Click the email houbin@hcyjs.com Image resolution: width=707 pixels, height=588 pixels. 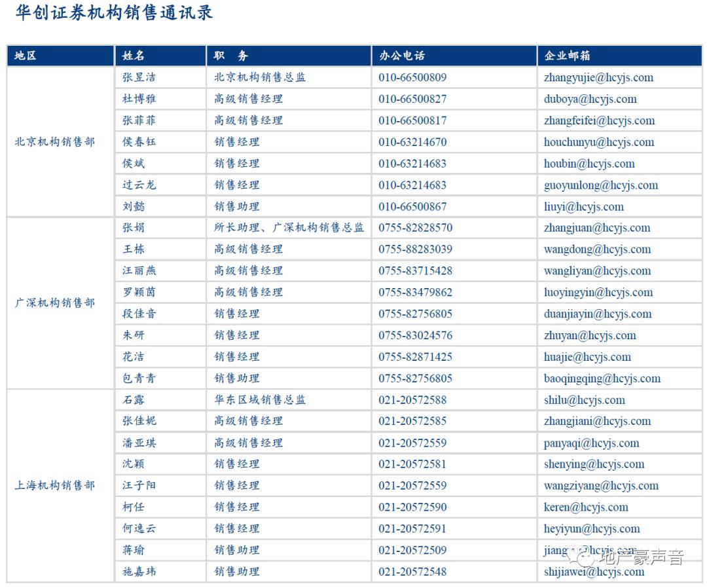[589, 164]
